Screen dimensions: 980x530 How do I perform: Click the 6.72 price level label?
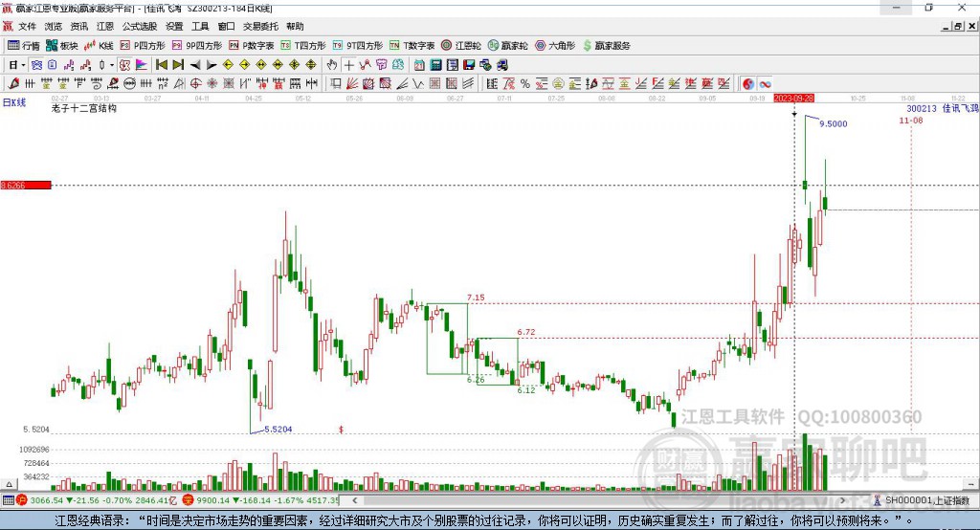coord(526,332)
